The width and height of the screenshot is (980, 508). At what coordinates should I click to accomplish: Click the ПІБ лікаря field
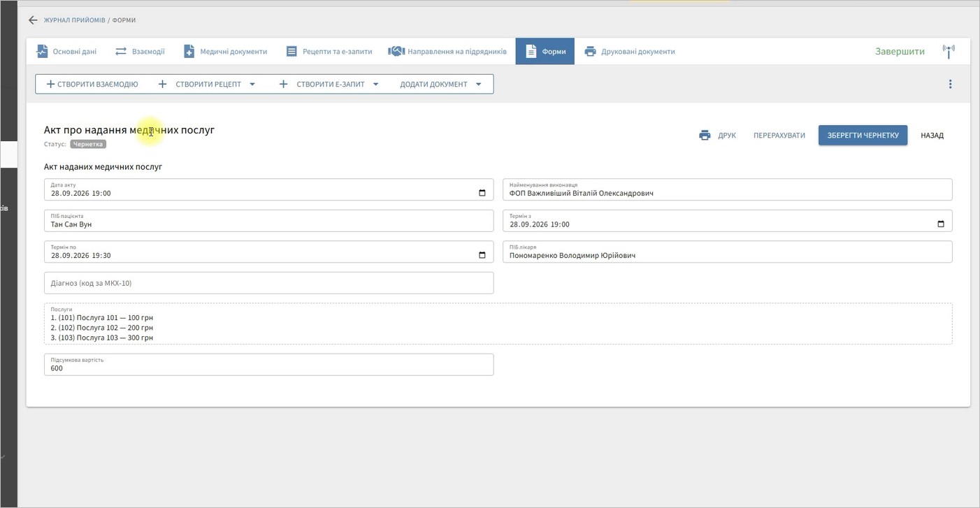coord(728,252)
